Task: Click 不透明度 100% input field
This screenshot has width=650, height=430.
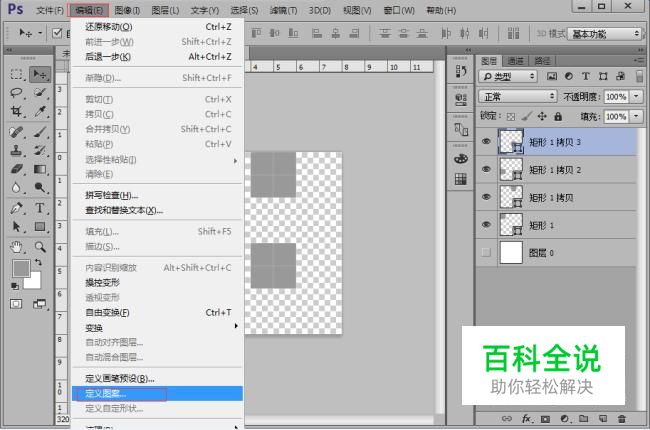Action: tap(616, 97)
